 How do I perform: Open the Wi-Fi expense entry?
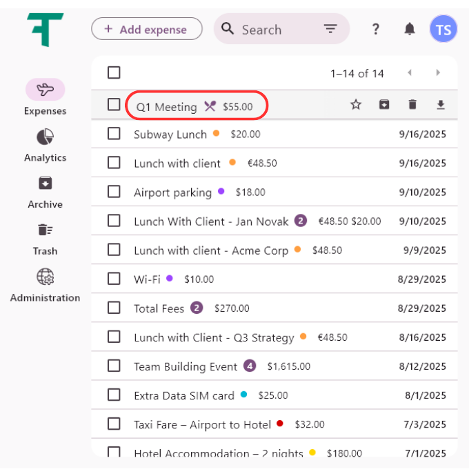pos(147,279)
